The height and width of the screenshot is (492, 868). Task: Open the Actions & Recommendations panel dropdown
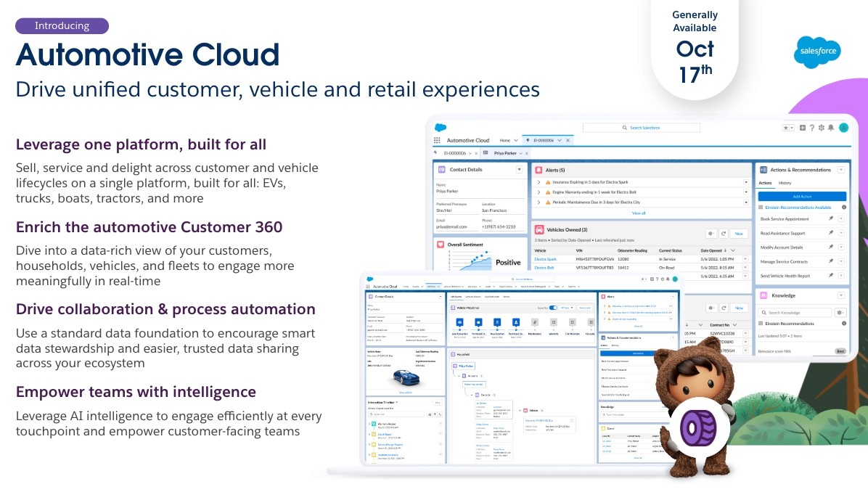click(841, 170)
